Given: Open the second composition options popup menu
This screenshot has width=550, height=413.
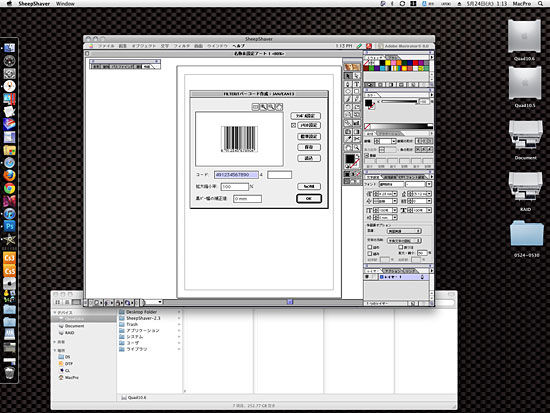Looking at the screenshot, I should [404, 241].
